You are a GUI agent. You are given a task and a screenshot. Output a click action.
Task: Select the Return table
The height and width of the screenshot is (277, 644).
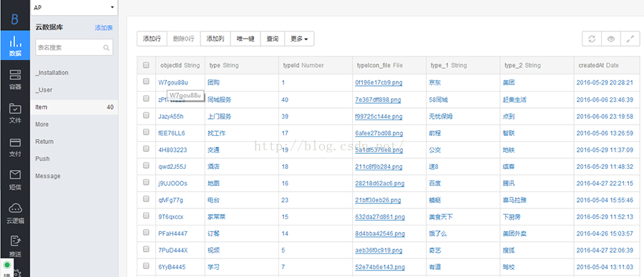coord(74,142)
